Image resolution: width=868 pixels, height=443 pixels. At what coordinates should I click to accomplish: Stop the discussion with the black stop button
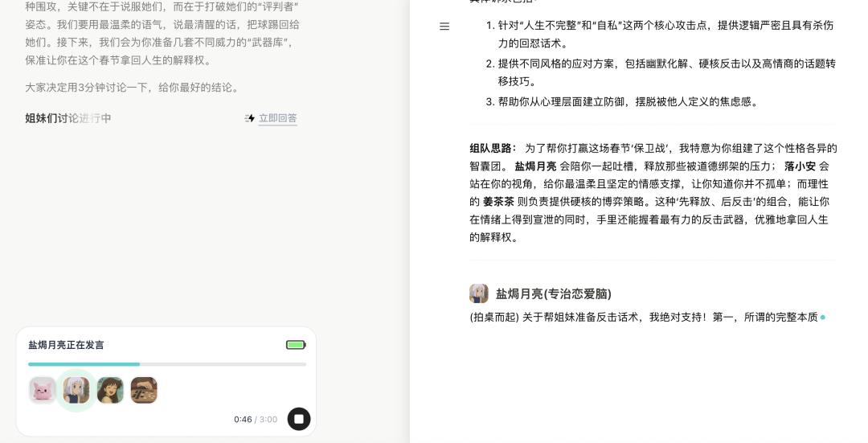[x=299, y=418]
